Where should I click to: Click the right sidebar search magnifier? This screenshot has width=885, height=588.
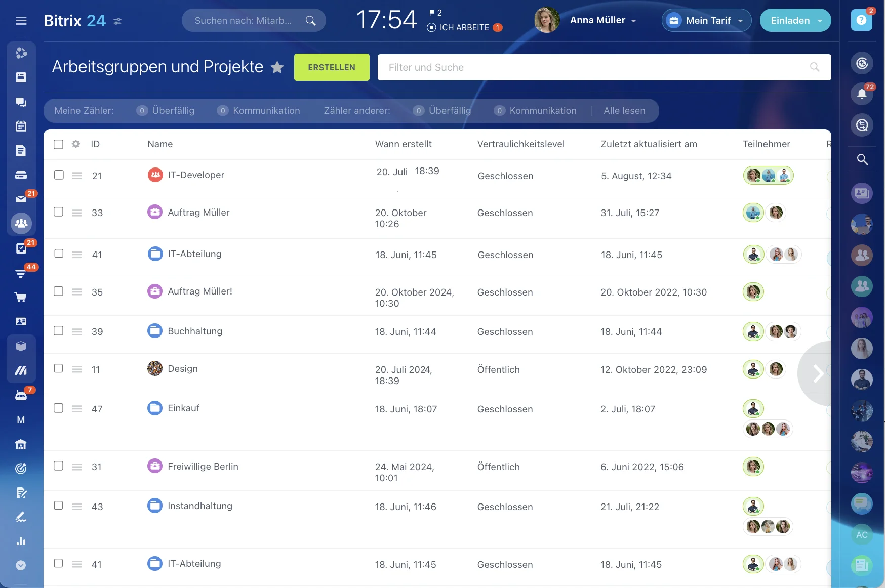[862, 160]
